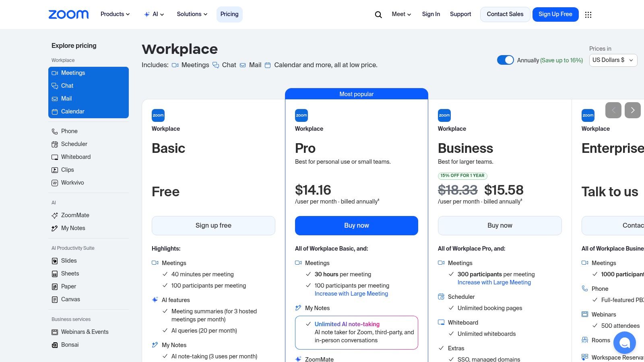Click the Whiteboard icon in sidebar
Viewport: 644px width, 362px height.
(55, 157)
